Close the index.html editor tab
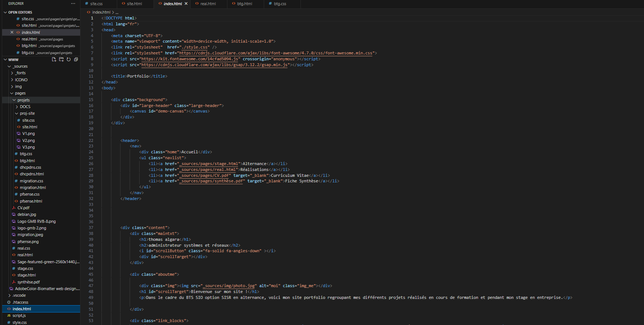This screenshot has width=644, height=325. (186, 4)
